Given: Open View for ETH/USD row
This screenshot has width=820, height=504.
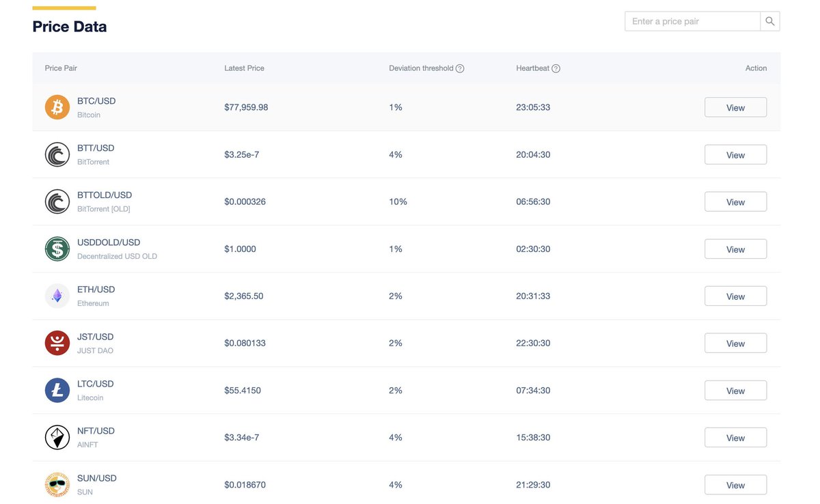Looking at the screenshot, I should click(x=735, y=296).
